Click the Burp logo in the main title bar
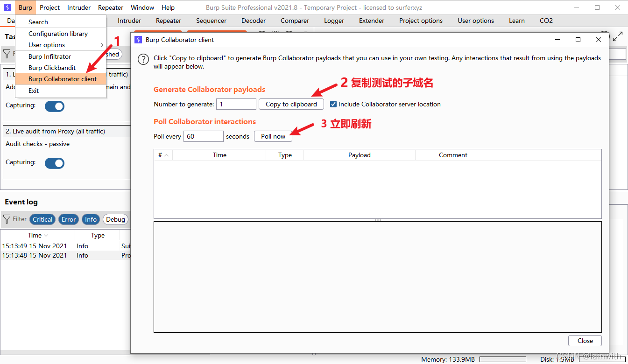This screenshot has width=628, height=364. 7,7
